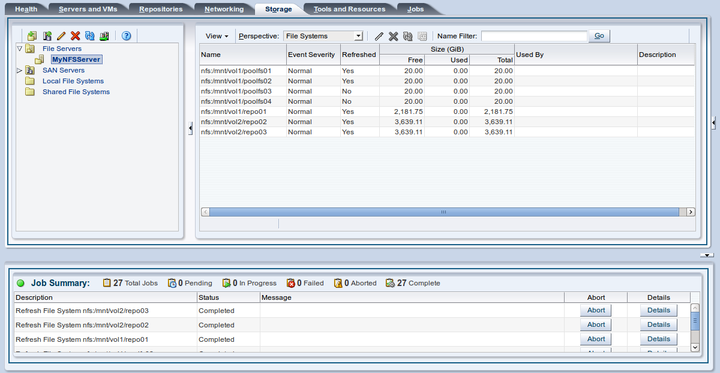
Task: Click the Failed jobs icon
Action: click(x=291, y=283)
